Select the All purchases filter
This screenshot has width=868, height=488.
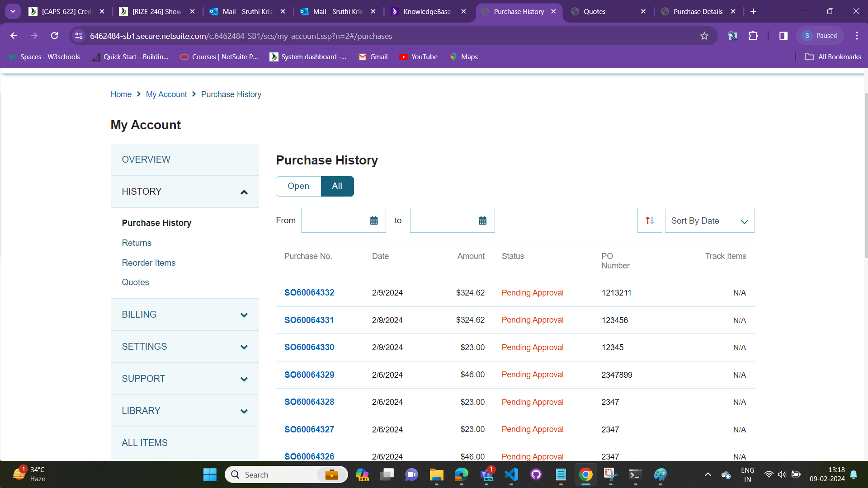coord(337,186)
